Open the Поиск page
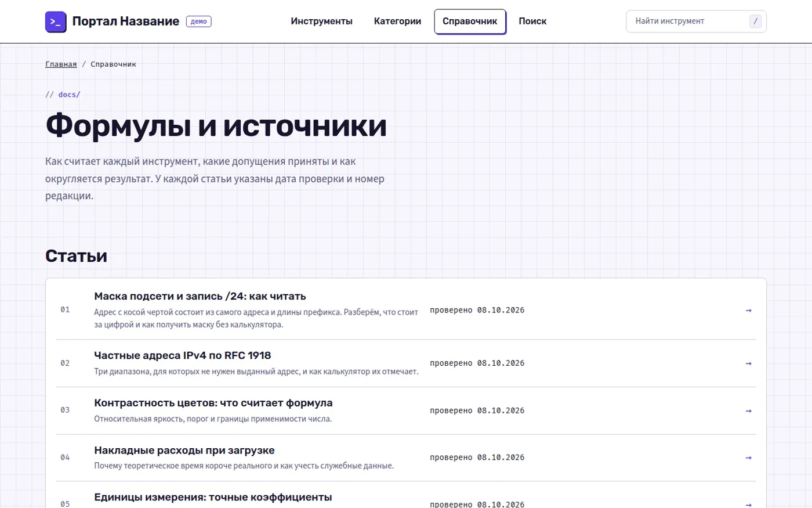The height and width of the screenshot is (508, 812). point(532,21)
